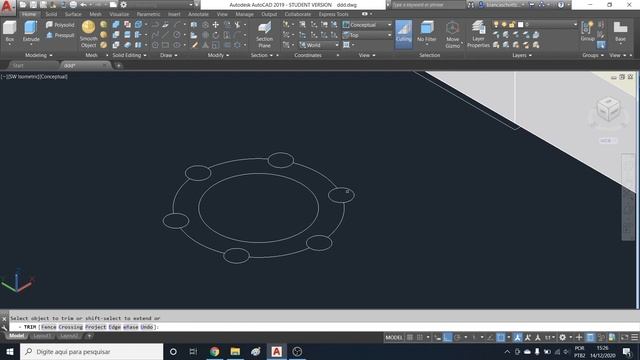Viewport: 640px width, 360px height.
Task: Toggle polar tracking in status bar
Action: 458,338
